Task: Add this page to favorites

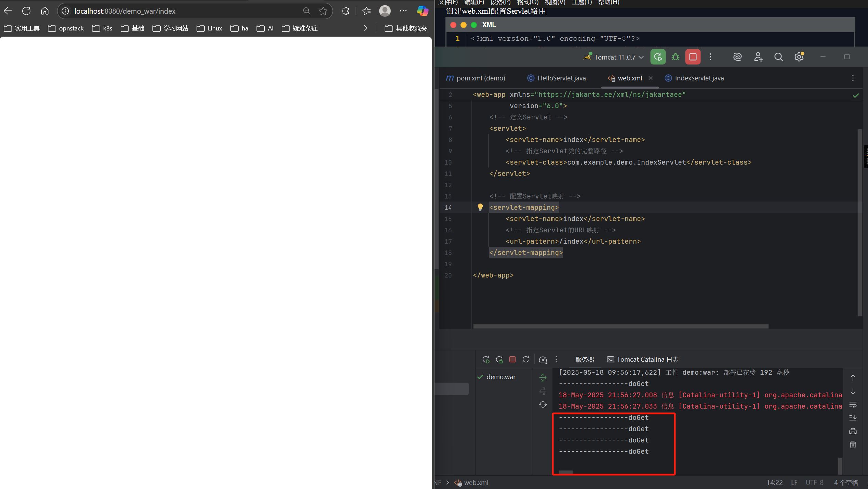Action: (323, 11)
